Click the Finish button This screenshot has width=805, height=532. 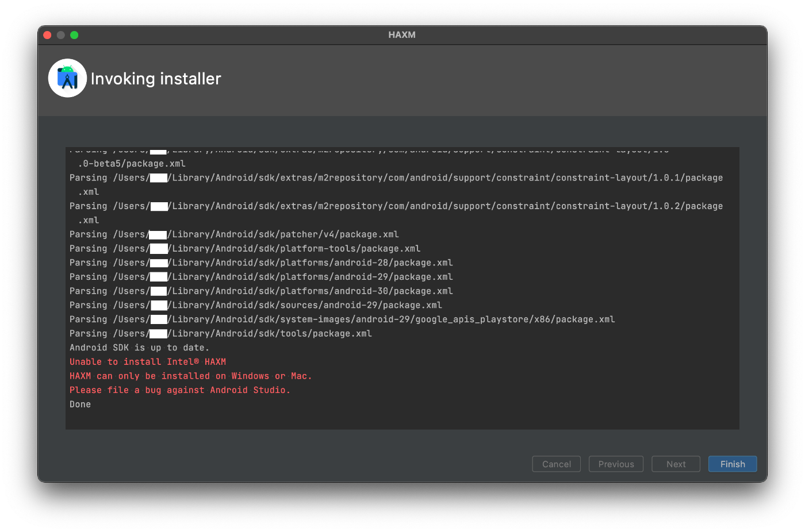733,464
